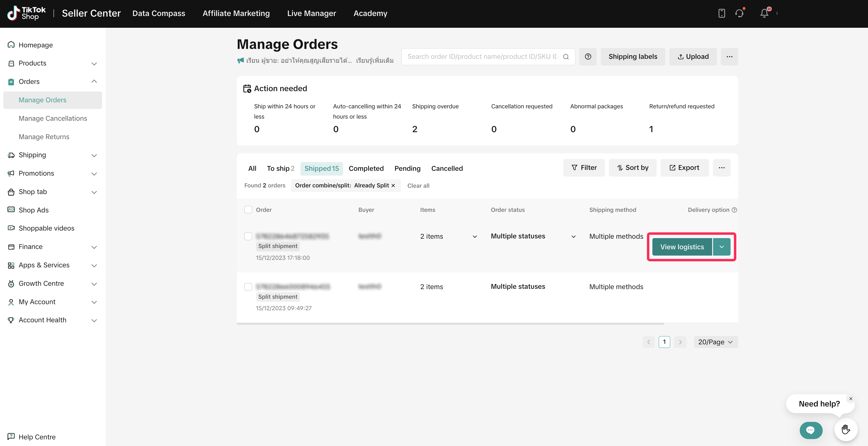Screen dimensions: 868x446
Task: Click the mobile phone icon in header
Action: pos(722,13)
